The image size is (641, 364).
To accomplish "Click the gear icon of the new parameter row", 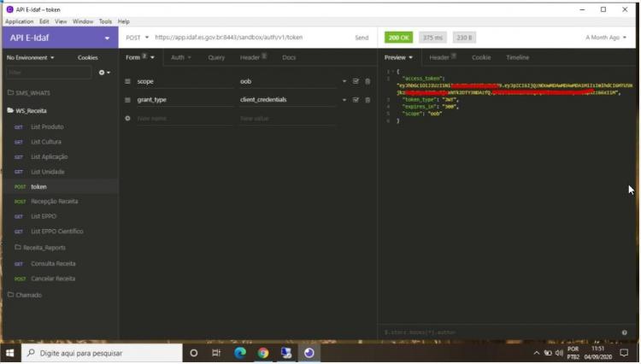I will tap(127, 118).
